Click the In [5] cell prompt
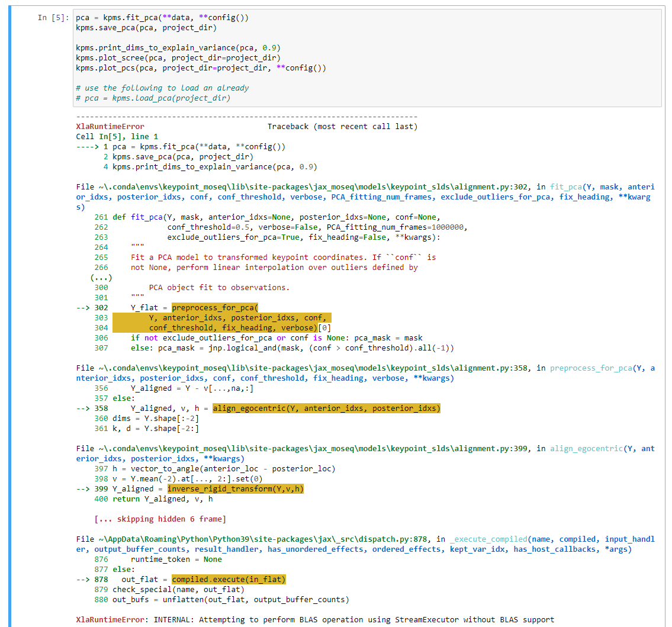 click(x=52, y=18)
